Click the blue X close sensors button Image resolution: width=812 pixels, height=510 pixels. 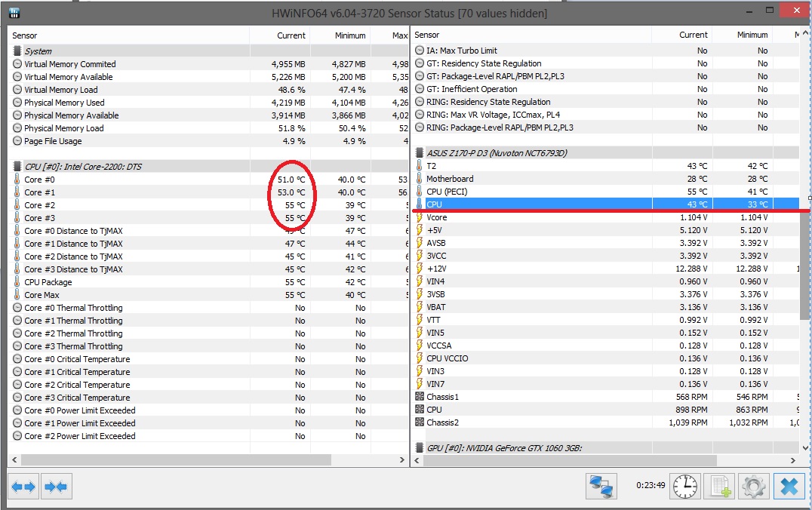tap(789, 487)
